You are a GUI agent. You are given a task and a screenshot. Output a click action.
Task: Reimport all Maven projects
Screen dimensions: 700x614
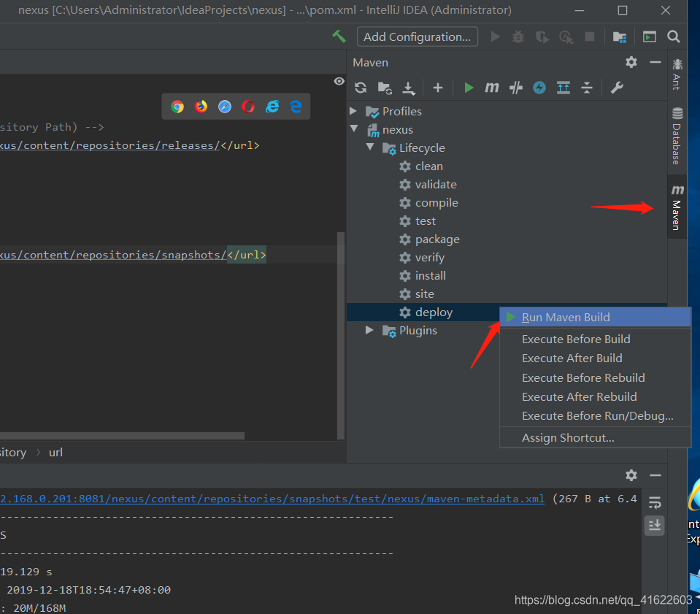(x=361, y=88)
